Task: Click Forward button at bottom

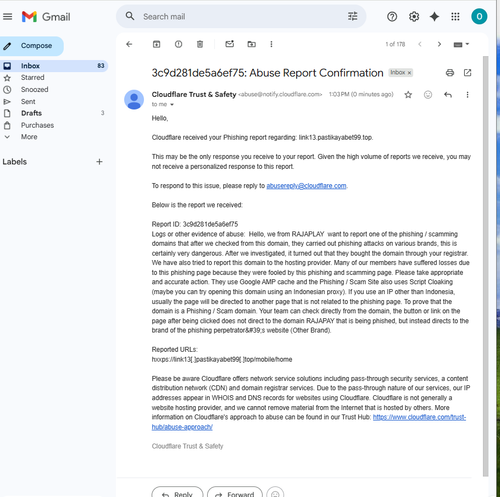Action: point(235,492)
